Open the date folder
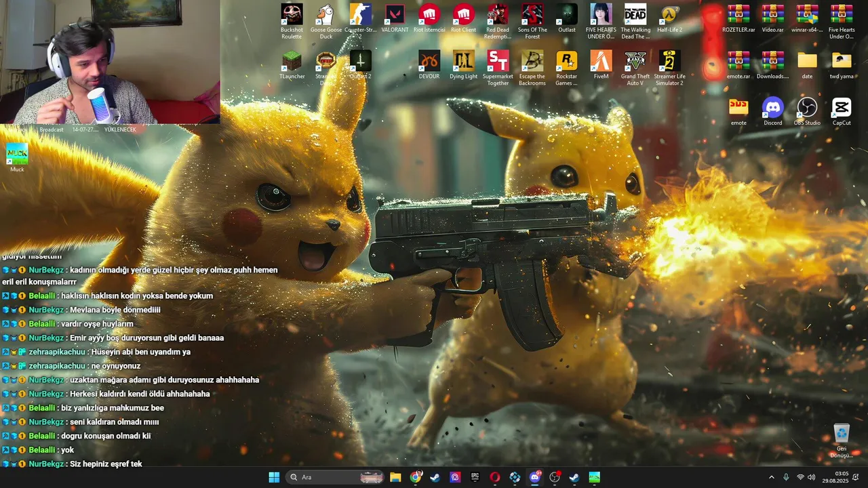This screenshot has width=868, height=488. pos(807,65)
